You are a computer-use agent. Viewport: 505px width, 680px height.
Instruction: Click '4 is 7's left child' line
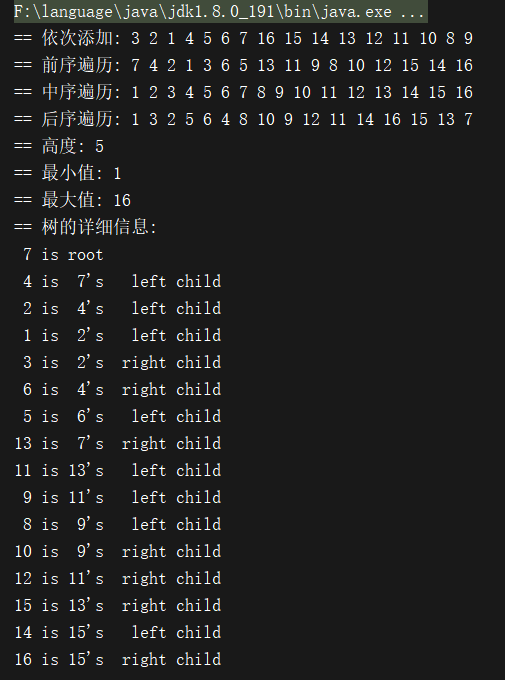point(122,281)
